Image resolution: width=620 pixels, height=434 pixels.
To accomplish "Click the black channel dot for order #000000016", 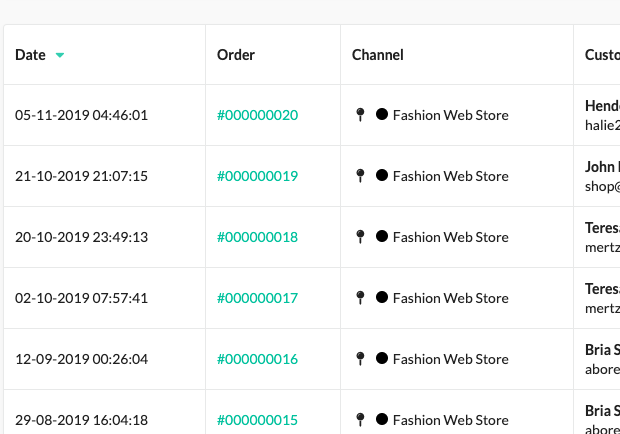I will click(x=382, y=358).
